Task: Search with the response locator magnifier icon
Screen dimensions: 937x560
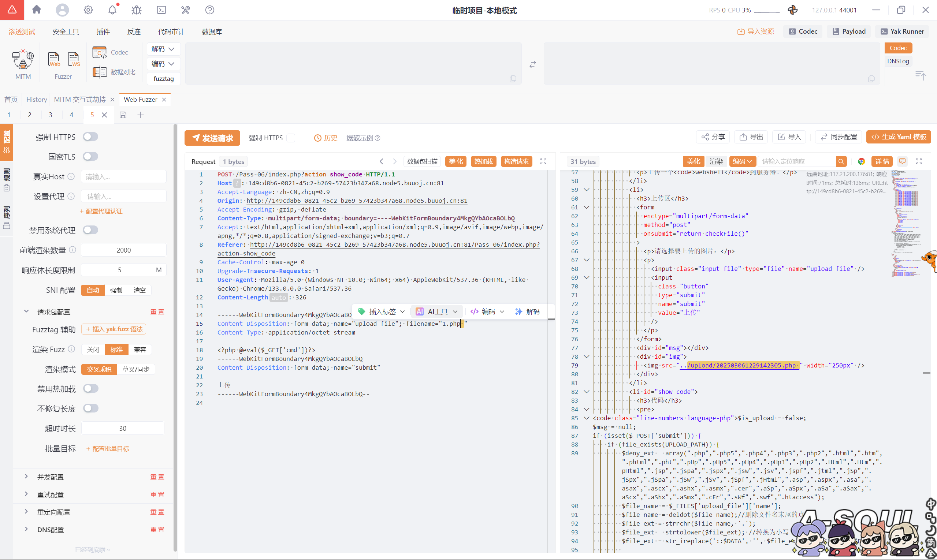Action: pos(841,161)
